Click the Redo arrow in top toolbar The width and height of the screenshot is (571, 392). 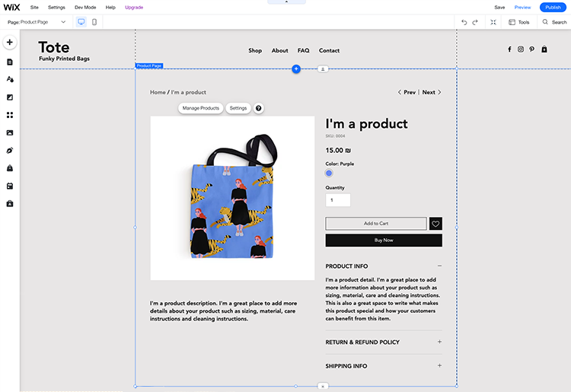click(x=475, y=22)
